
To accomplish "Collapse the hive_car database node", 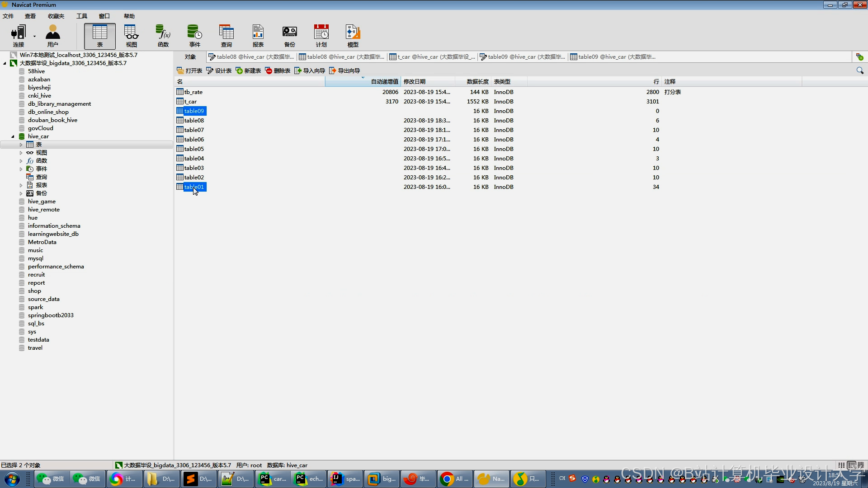I will (13, 136).
